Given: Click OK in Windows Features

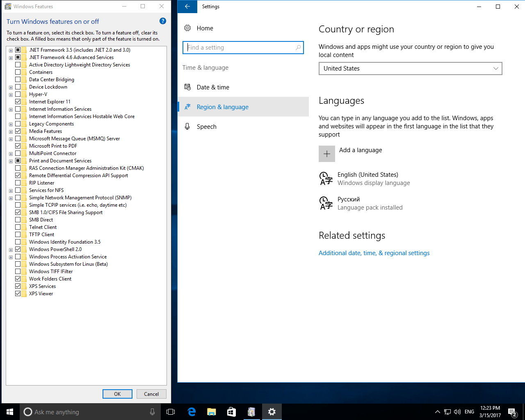Looking at the screenshot, I should click(117, 394).
